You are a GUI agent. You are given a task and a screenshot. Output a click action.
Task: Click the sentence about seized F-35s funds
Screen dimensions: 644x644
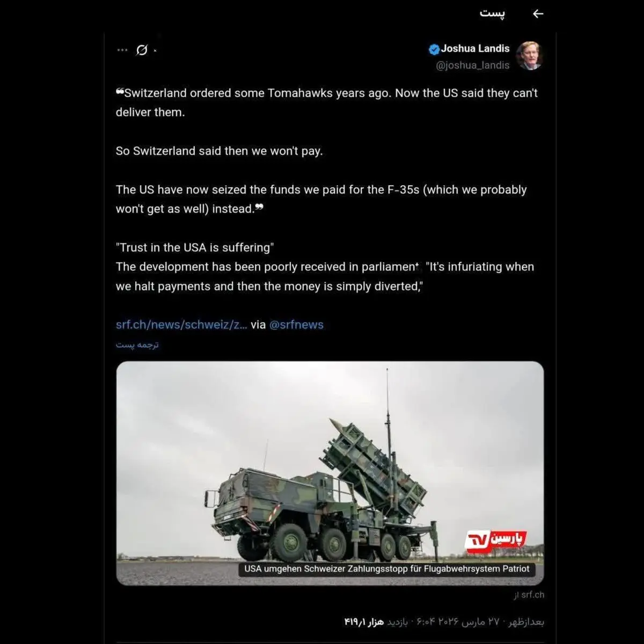[321, 199]
